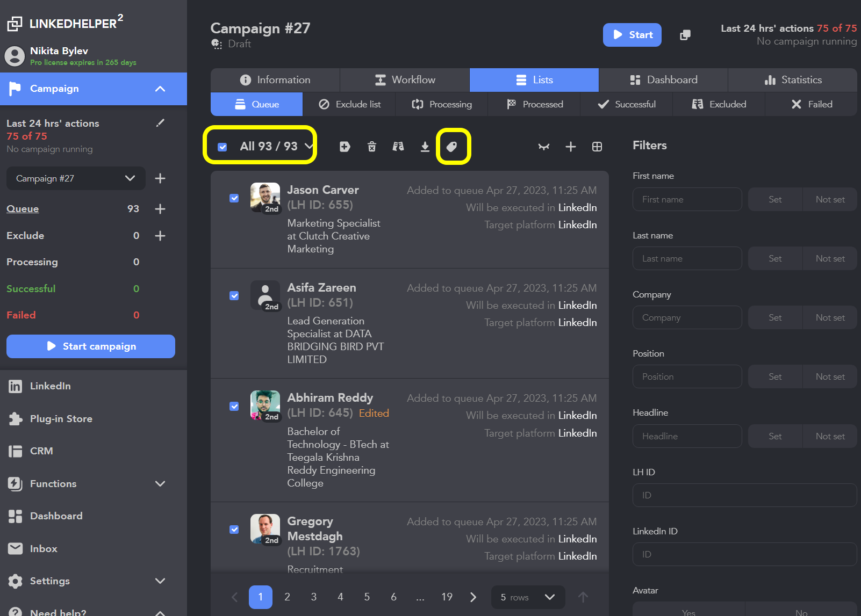
Task: Expand the Settings sidebar menu
Action: (160, 581)
